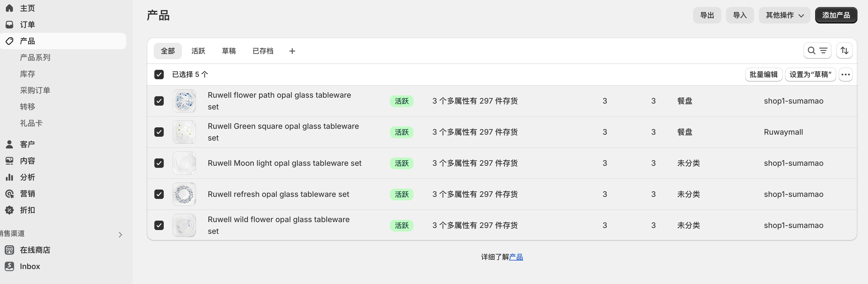Switch to the 草稿 tab

coord(229,51)
